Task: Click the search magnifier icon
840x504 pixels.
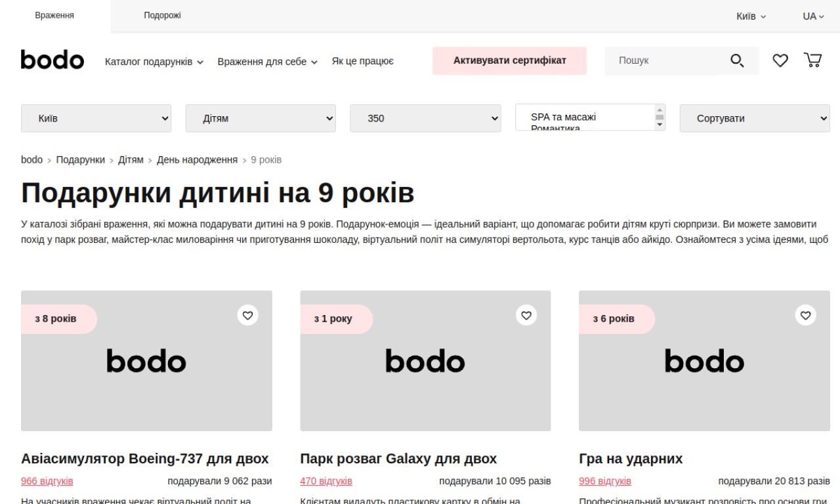Action: tap(737, 61)
